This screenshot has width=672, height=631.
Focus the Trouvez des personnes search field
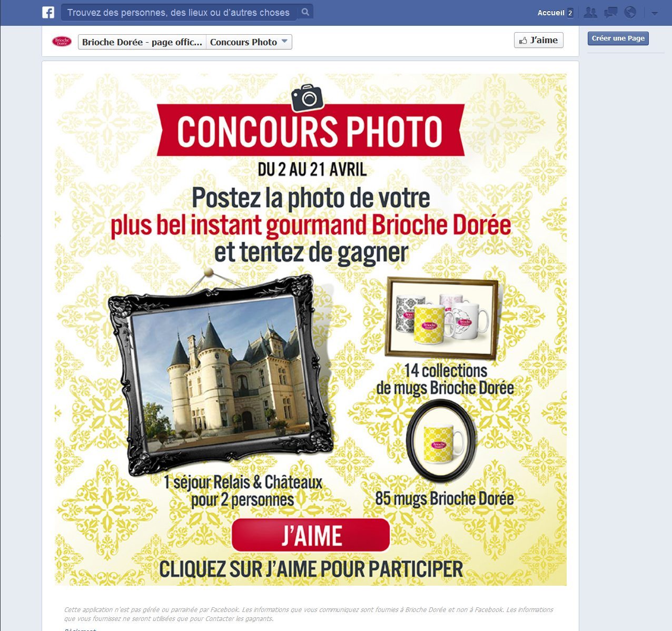180,12
